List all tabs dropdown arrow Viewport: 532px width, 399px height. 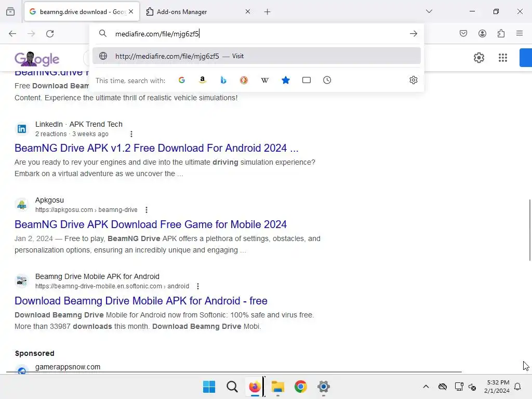429,11
